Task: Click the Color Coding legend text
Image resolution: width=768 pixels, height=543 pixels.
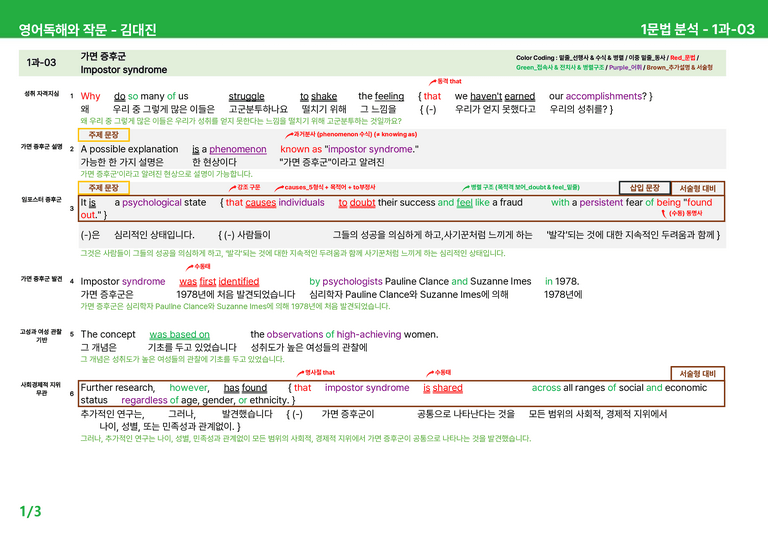Action: [x=614, y=63]
